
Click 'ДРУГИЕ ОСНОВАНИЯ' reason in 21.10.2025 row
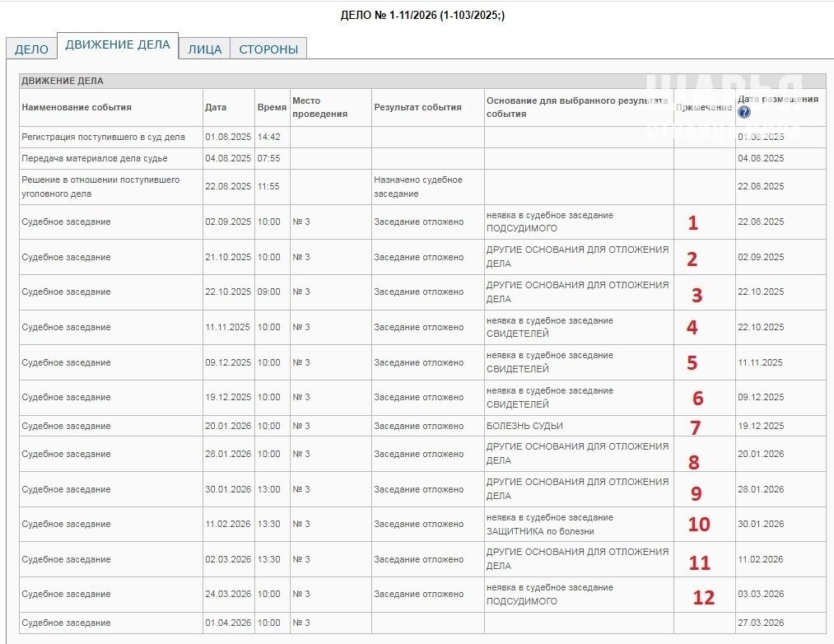click(x=577, y=257)
